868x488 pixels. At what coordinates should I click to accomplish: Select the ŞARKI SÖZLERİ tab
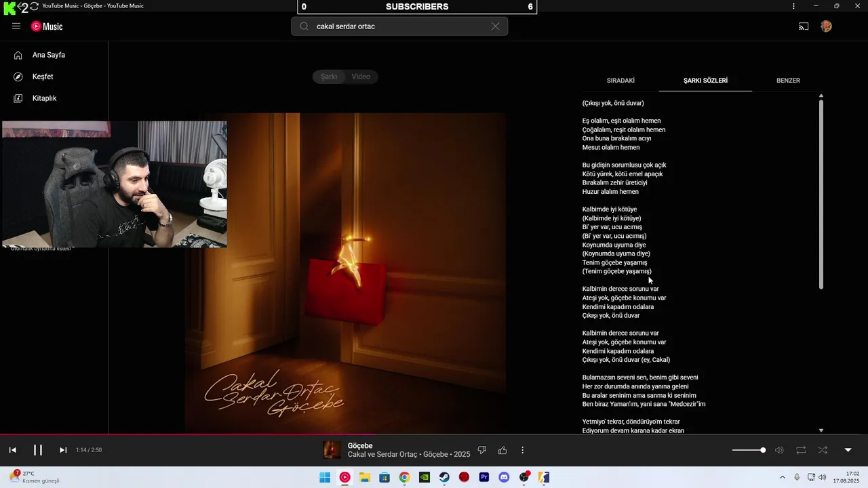tap(705, 81)
